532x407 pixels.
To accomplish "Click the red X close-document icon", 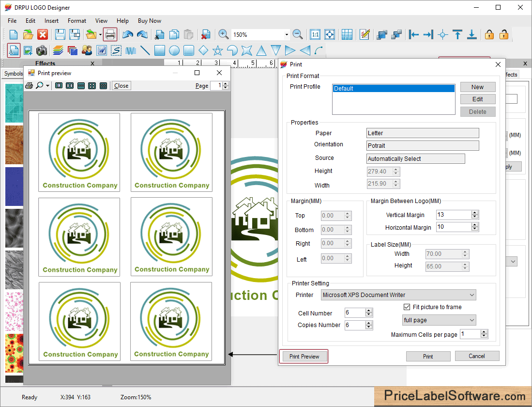I will click(x=43, y=35).
